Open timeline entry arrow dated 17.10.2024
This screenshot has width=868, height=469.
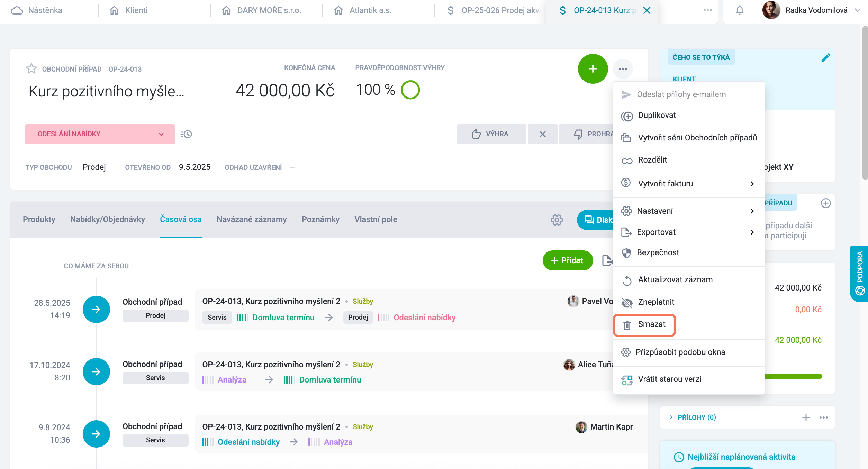tap(96, 371)
